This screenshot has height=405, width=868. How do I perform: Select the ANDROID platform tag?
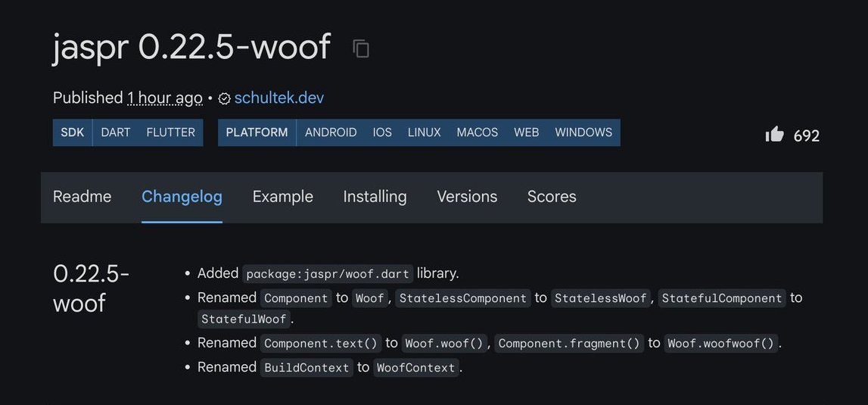331,132
